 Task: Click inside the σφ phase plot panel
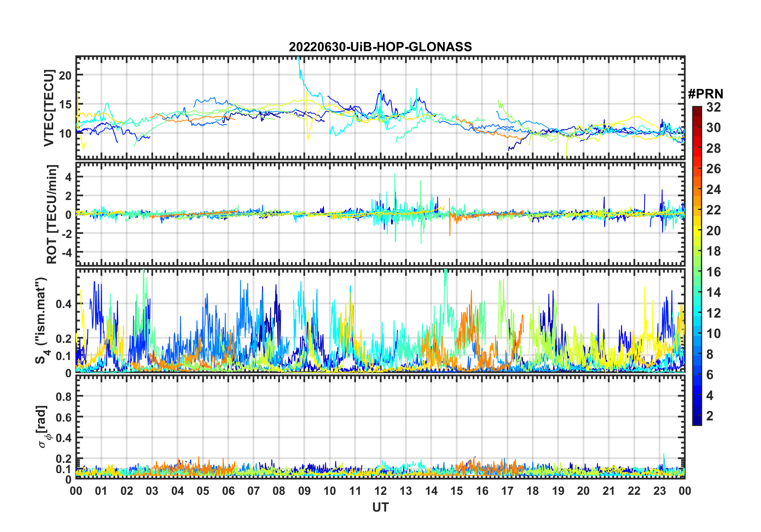coord(380,427)
